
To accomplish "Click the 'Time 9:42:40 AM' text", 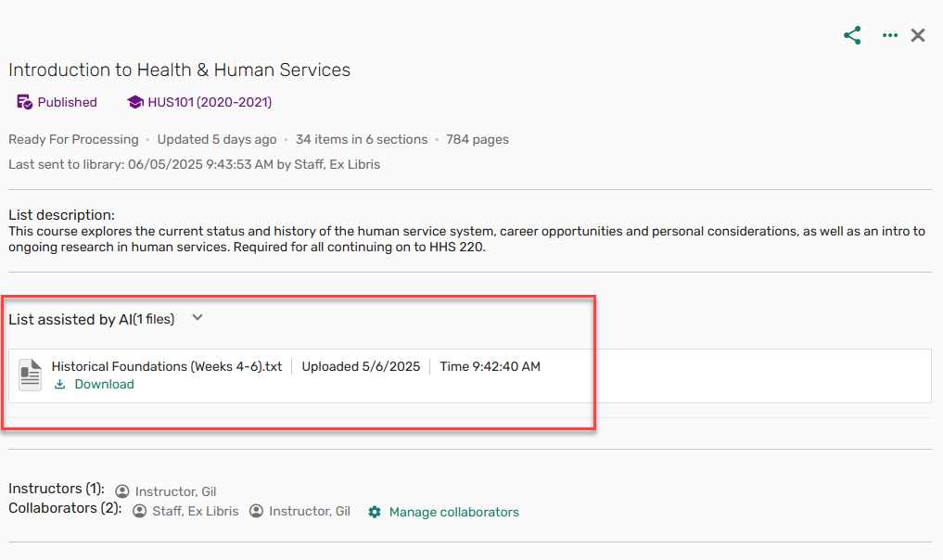I will 491,366.
